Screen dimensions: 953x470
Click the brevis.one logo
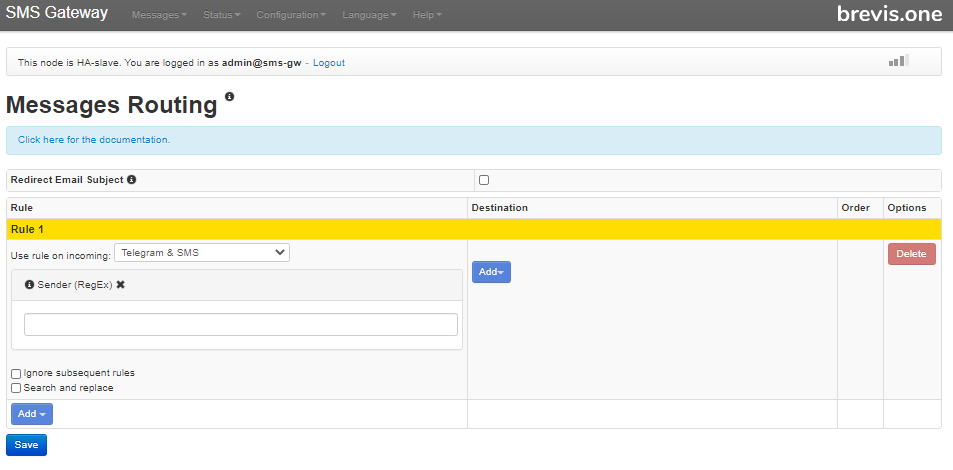[x=890, y=15]
